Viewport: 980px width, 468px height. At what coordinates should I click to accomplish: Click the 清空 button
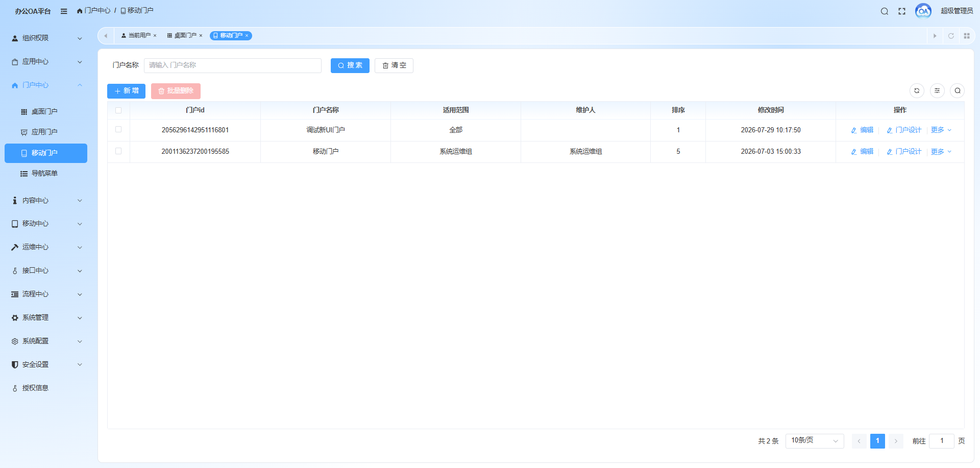394,65
